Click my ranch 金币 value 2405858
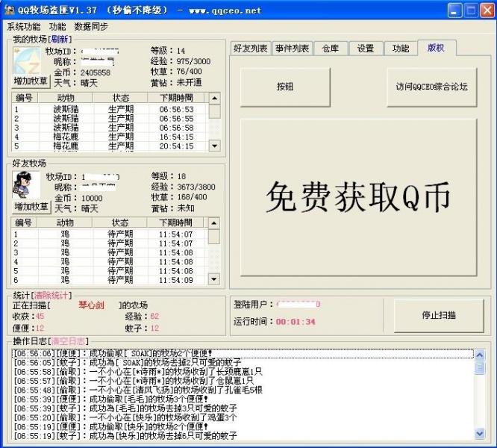Image resolution: width=497 pixels, height=448 pixels. [x=96, y=72]
